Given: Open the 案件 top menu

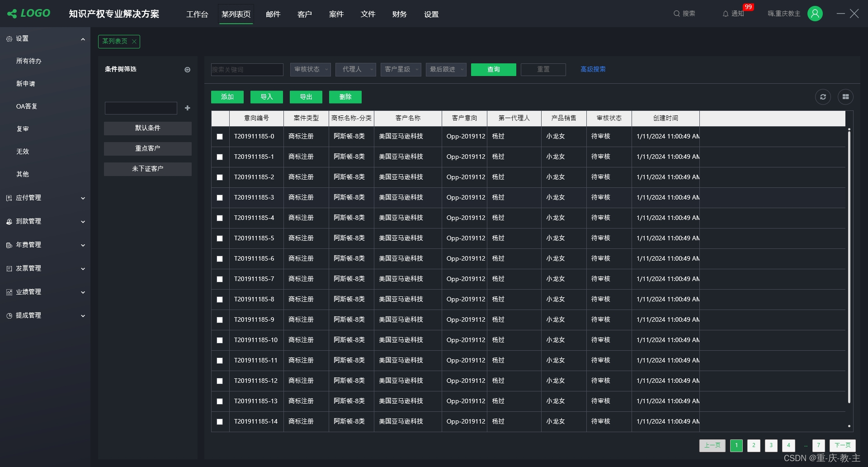Looking at the screenshot, I should (336, 14).
